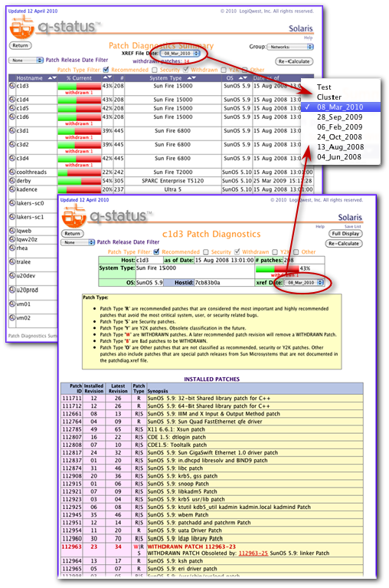Choose 06_Feb_2009 in the popup list
The image size is (389, 588).
point(341,126)
